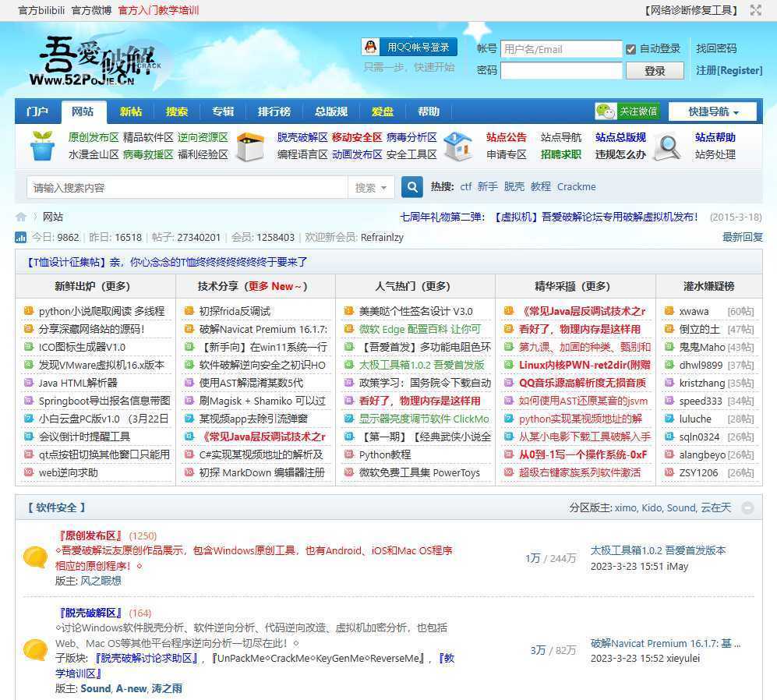
Task: Open the 爱盘 nav tab
Action: pyautogui.click(x=383, y=111)
